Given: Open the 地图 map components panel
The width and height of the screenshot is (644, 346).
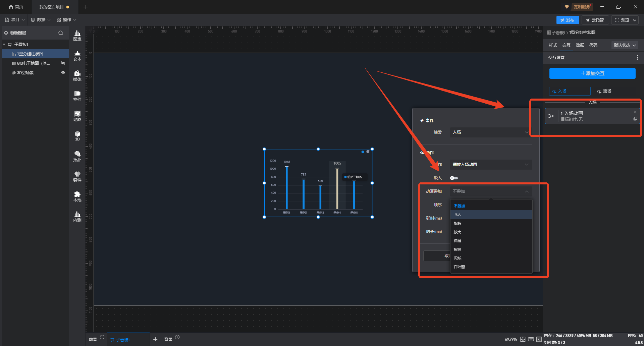Looking at the screenshot, I should click(77, 116).
